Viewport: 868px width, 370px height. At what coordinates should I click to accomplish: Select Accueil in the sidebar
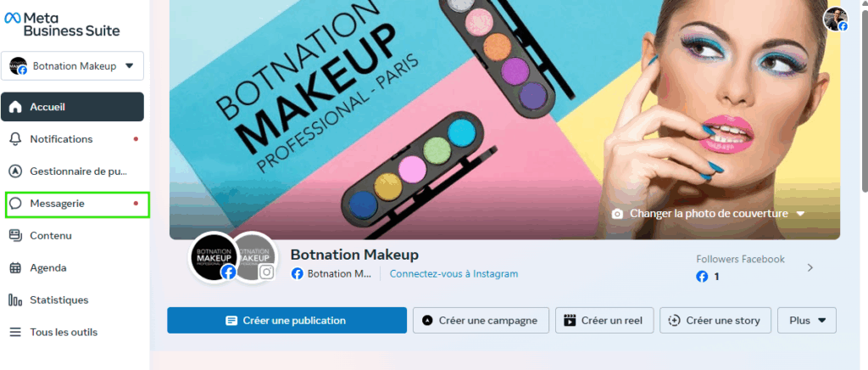tap(72, 107)
